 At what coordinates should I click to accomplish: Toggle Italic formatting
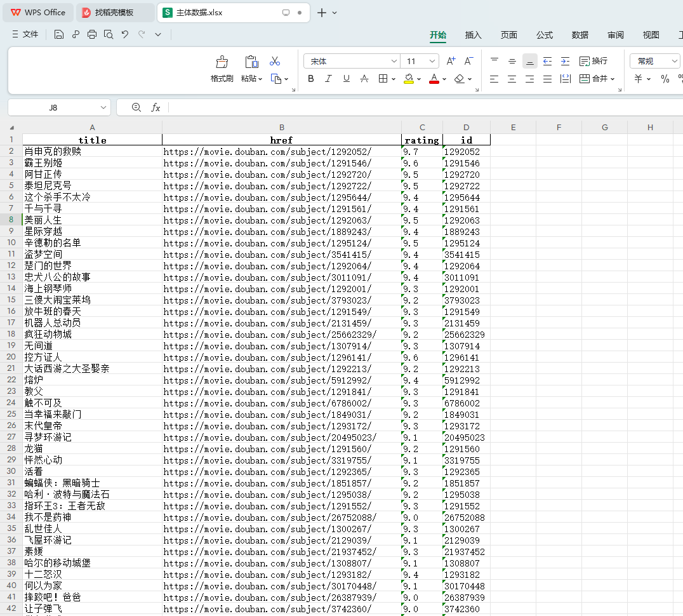328,79
